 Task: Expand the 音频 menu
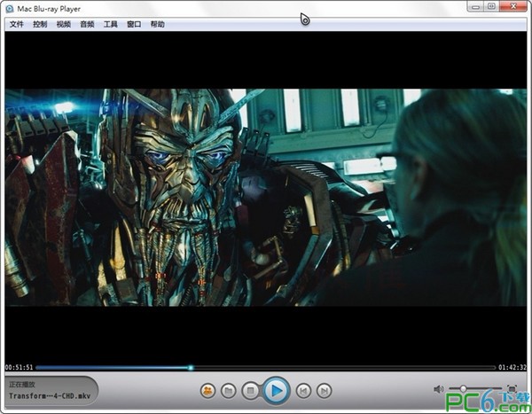(x=87, y=24)
